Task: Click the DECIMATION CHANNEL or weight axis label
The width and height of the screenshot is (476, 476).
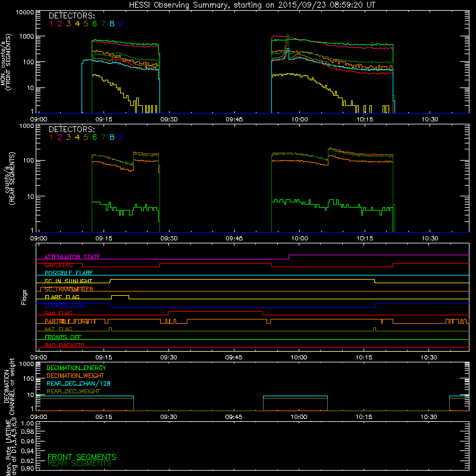Action: (x=9, y=386)
